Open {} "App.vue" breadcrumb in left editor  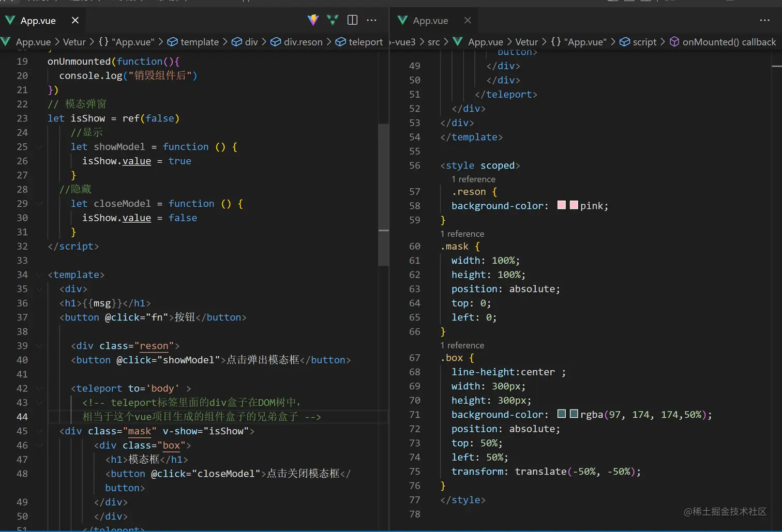(x=126, y=42)
